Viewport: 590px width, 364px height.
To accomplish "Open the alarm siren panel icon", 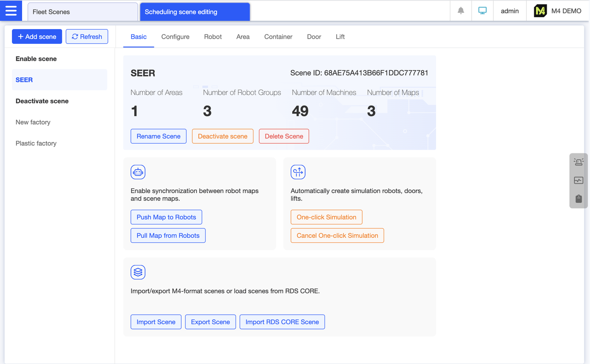I will pyautogui.click(x=578, y=162).
